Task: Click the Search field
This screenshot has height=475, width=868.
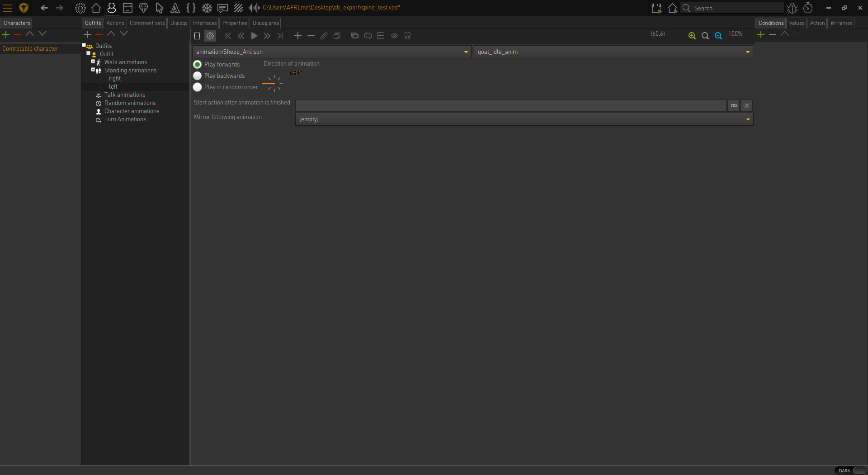Action: (x=732, y=8)
